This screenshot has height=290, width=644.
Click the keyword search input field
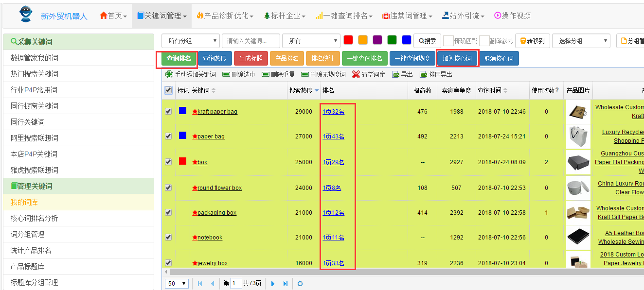(x=251, y=41)
